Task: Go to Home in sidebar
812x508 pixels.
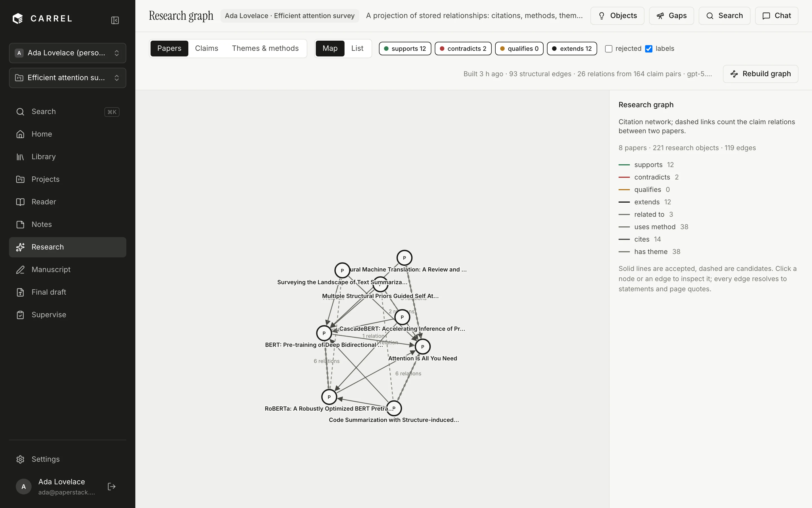Action: 67,134
